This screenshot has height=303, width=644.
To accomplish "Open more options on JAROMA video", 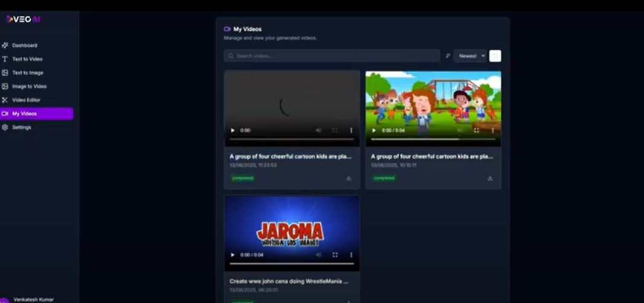I will pos(351,255).
